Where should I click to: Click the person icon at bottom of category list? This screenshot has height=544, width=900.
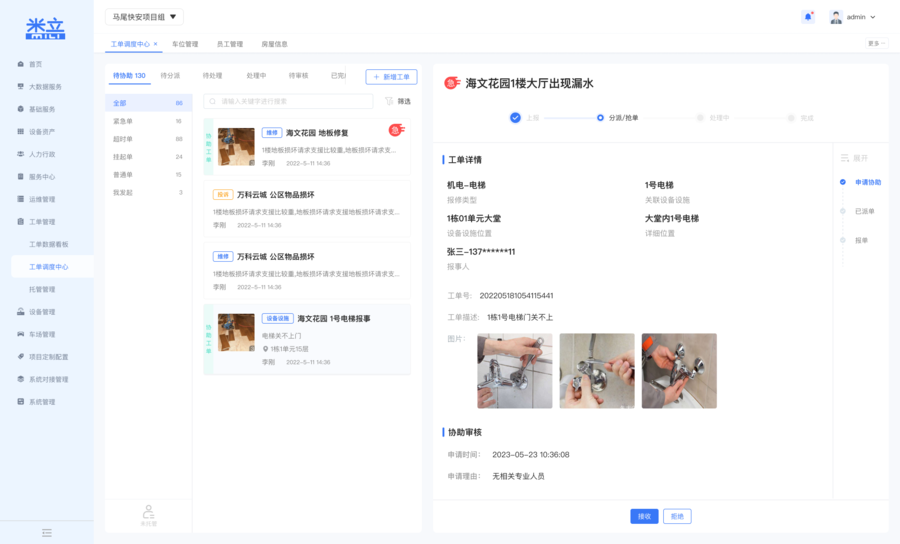pyautogui.click(x=149, y=512)
